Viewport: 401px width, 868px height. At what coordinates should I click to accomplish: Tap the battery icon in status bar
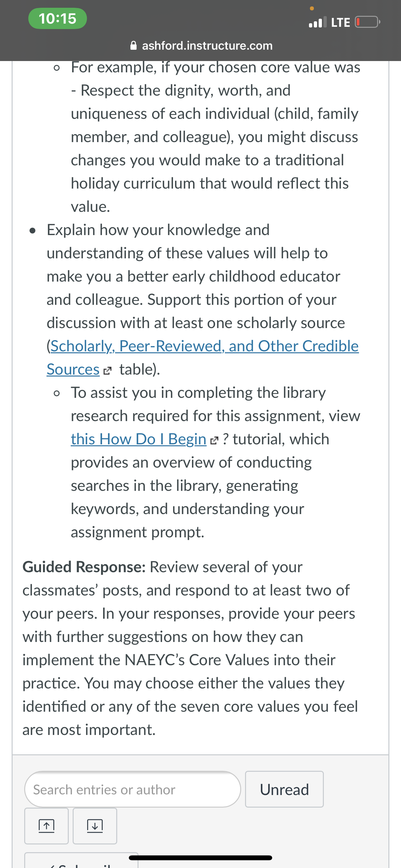coord(368,22)
